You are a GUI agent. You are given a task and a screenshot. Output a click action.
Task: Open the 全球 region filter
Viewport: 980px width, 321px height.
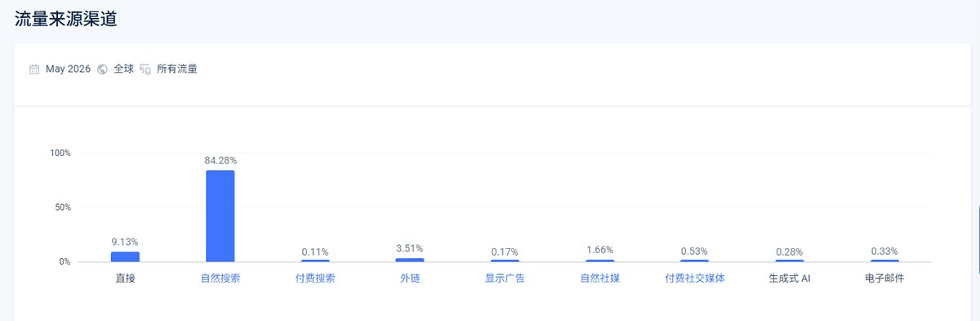[x=123, y=69]
